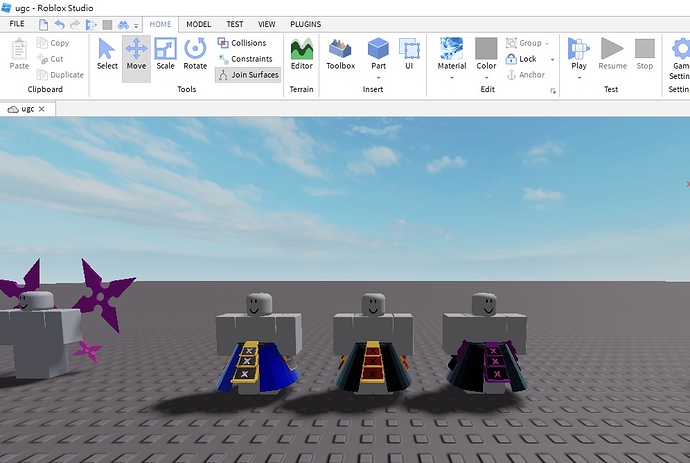
Task: Click Copy in Clipboard group
Action: [x=53, y=43]
